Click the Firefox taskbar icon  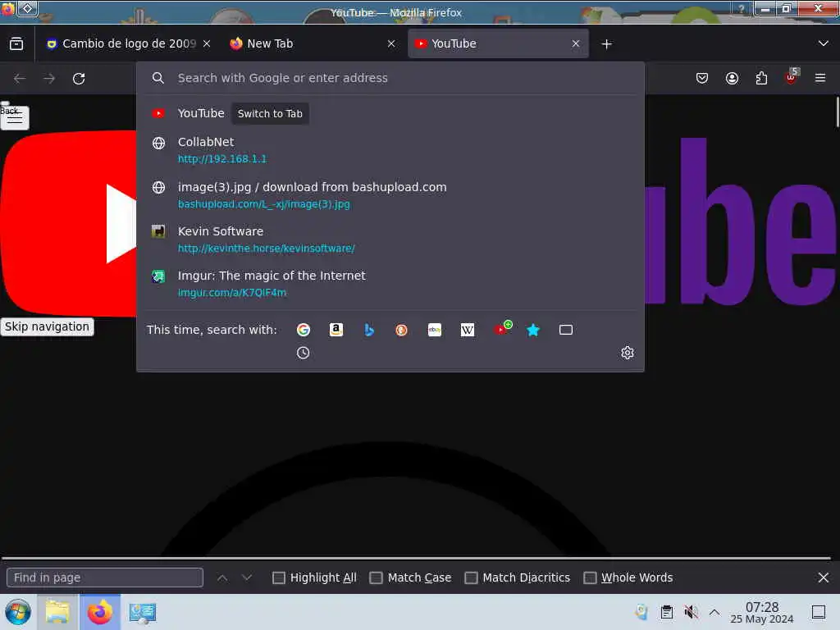[100, 612]
